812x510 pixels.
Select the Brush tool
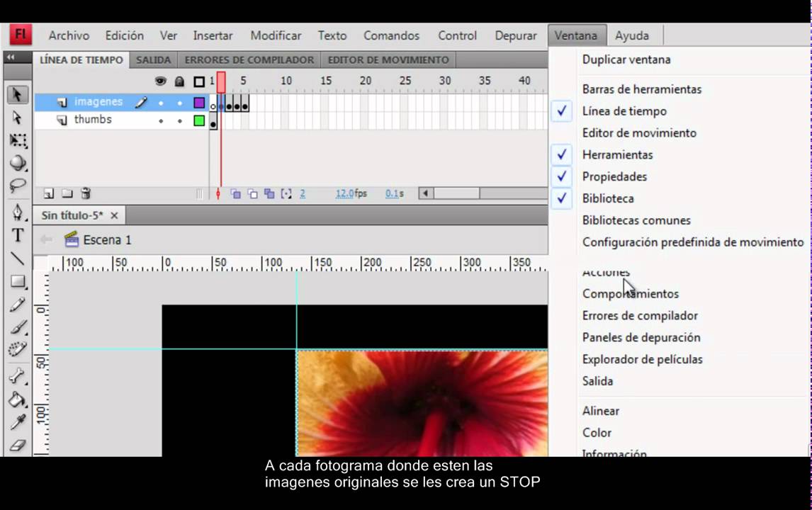[x=18, y=327]
